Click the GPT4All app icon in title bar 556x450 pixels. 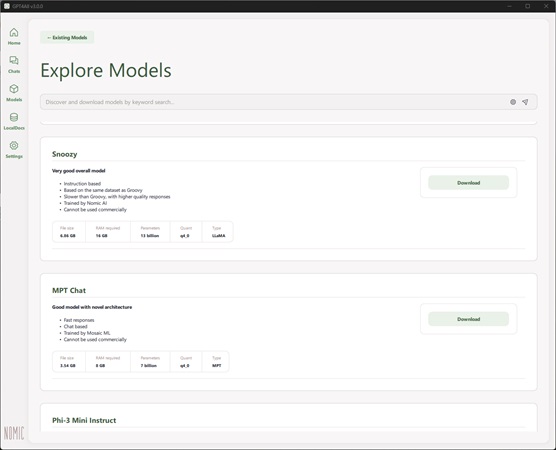point(6,6)
